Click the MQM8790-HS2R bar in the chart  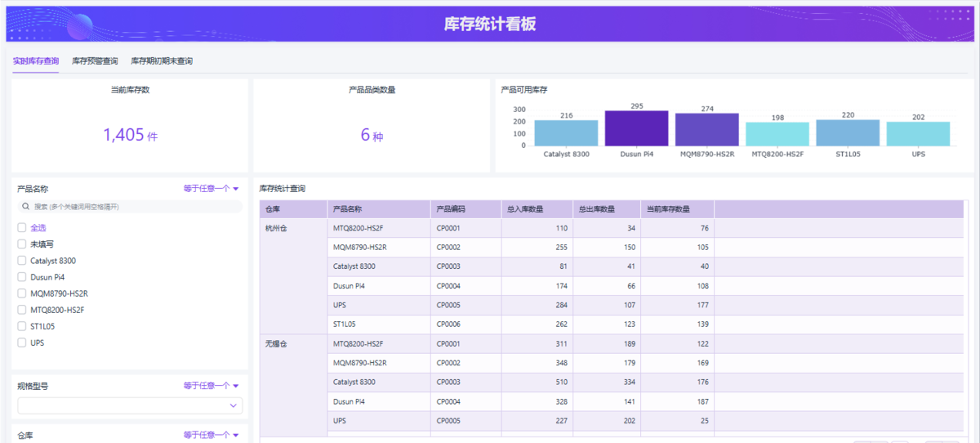(706, 130)
